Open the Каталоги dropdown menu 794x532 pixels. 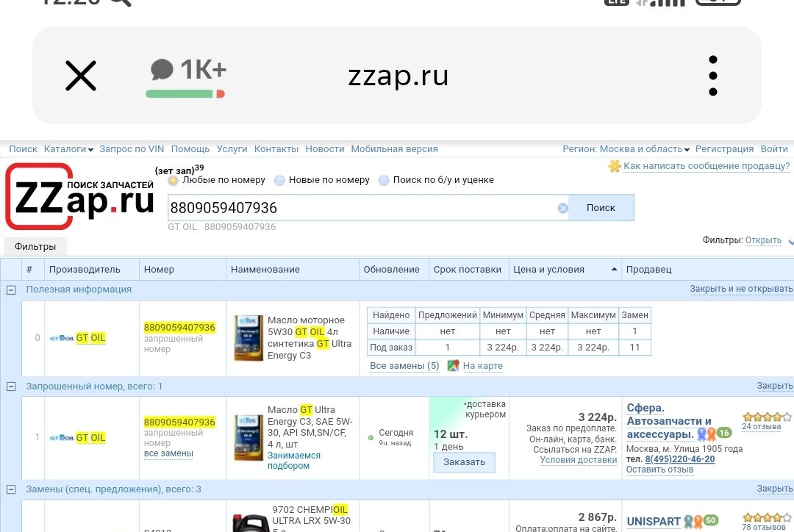68,149
